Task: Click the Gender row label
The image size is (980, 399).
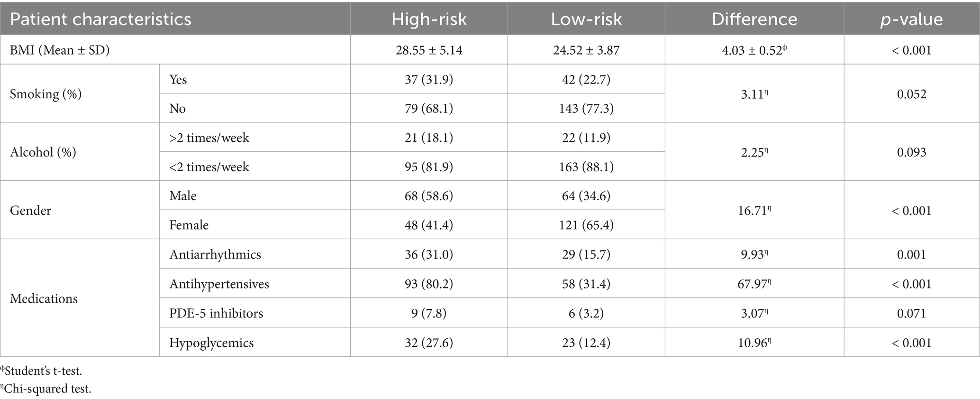Action: tap(30, 211)
